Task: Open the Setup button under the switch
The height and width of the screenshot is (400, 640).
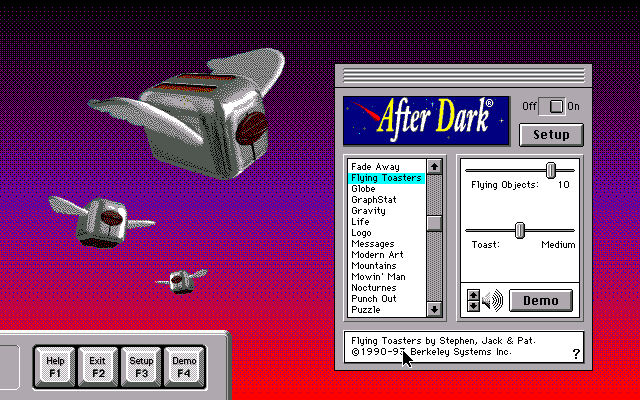Action: [551, 135]
